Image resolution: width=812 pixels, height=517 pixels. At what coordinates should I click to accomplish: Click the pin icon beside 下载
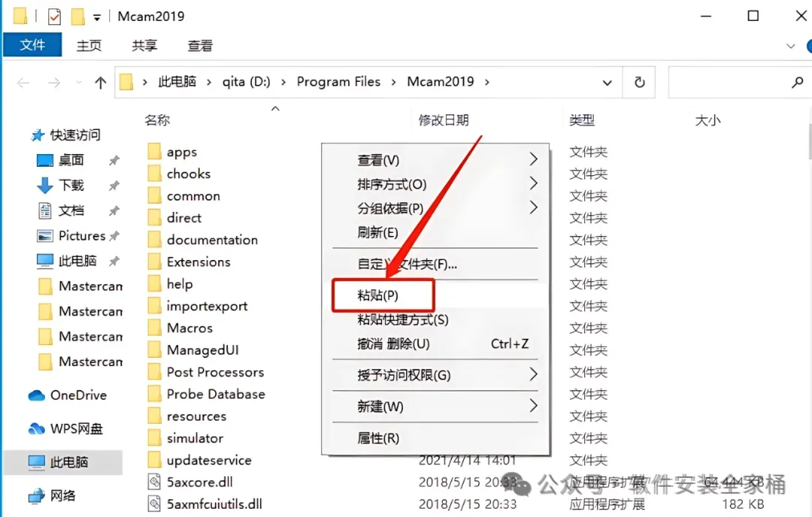(x=114, y=186)
